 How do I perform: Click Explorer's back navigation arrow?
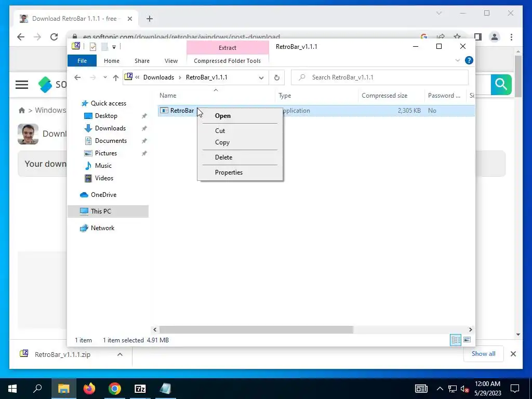click(77, 77)
